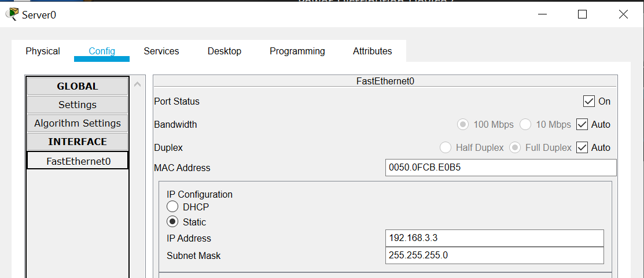
Task: Open the Services tab
Action: [161, 51]
